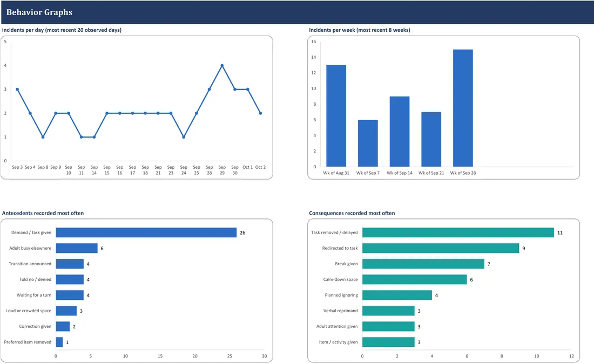This screenshot has width=594, height=364.
Task: Click the 'Calm-down space' label
Action: 340,279
